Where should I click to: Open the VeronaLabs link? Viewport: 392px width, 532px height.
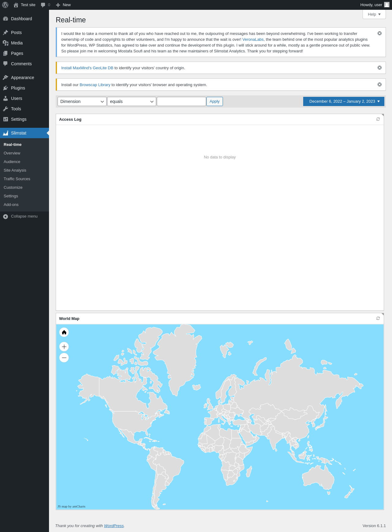tap(253, 40)
